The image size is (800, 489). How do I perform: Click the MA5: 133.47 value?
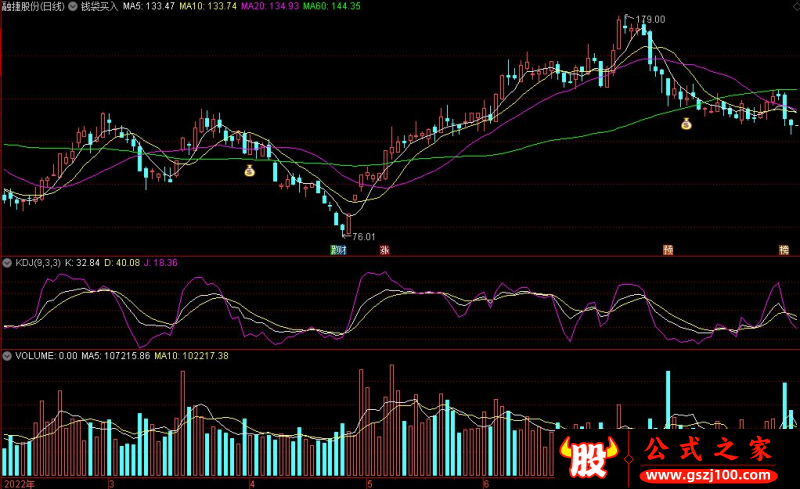click(149, 7)
